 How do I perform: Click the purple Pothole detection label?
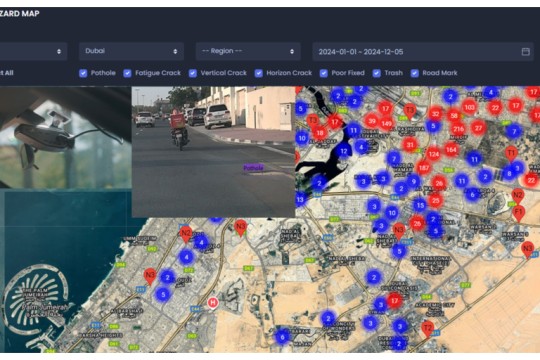(253, 168)
